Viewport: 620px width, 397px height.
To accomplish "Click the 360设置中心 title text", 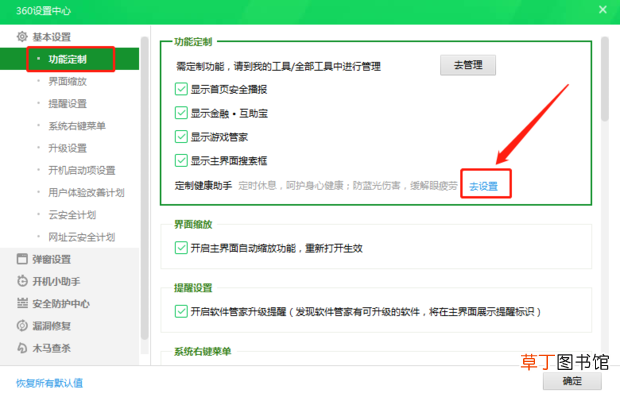I will pyautogui.click(x=43, y=11).
